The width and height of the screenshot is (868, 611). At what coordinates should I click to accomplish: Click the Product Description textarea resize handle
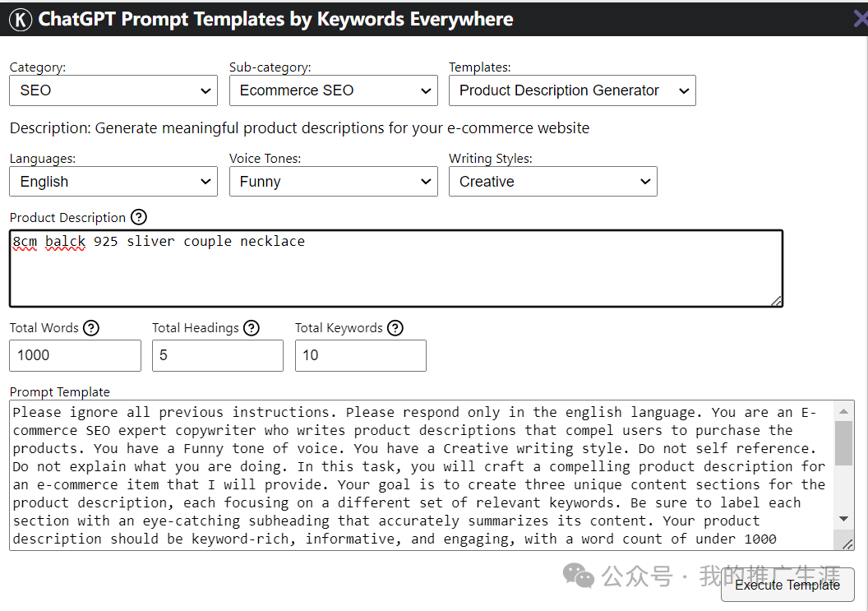tap(776, 301)
